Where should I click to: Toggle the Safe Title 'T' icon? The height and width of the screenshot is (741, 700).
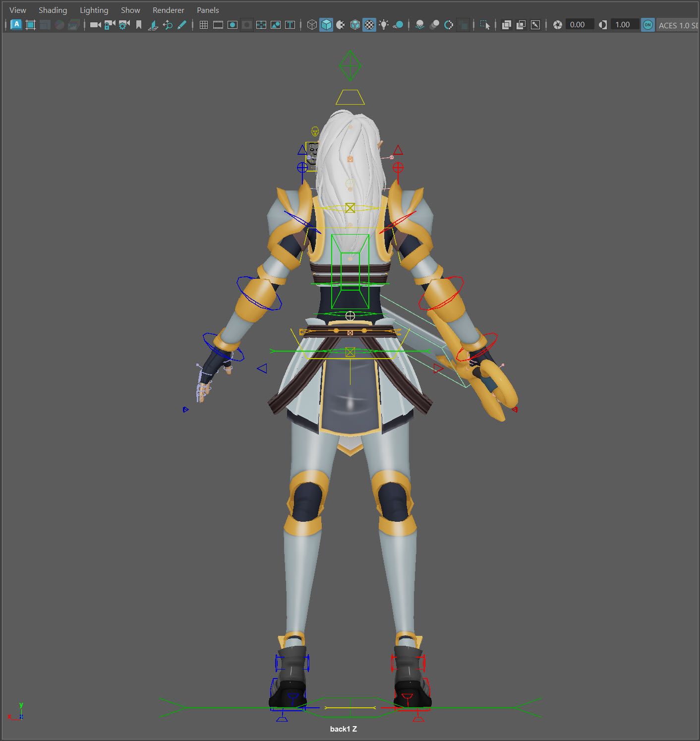[290, 24]
